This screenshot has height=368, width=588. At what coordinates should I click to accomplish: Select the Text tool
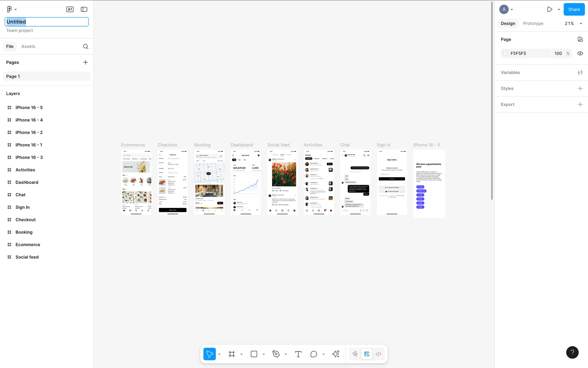click(x=298, y=354)
